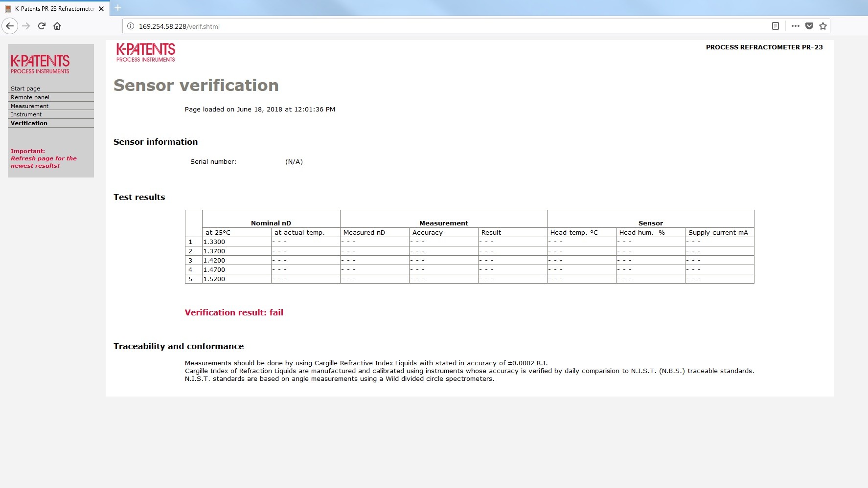Toggle Reader View icon in address bar
Image resolution: width=868 pixels, height=488 pixels.
(x=775, y=26)
